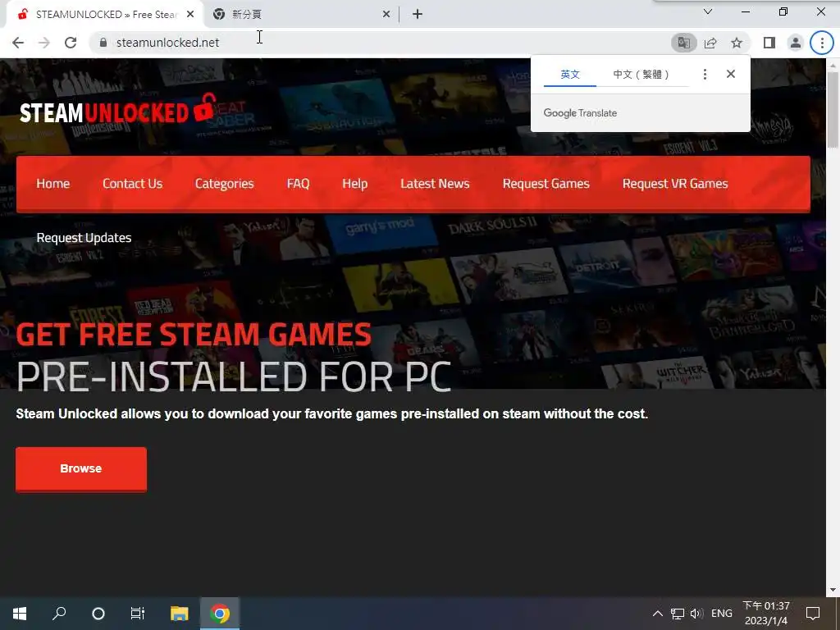The width and height of the screenshot is (840, 630).
Task: Click the scrollbar down arrow
Action: (833, 590)
